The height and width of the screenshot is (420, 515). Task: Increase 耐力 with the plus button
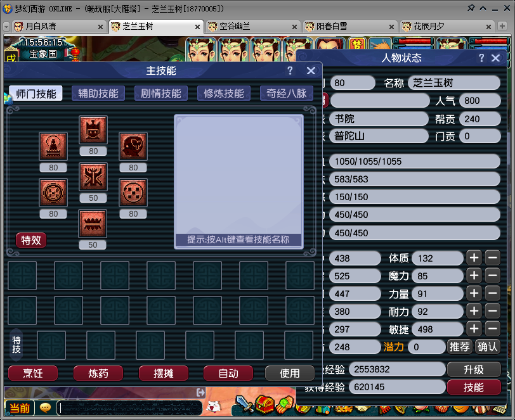coord(474,311)
